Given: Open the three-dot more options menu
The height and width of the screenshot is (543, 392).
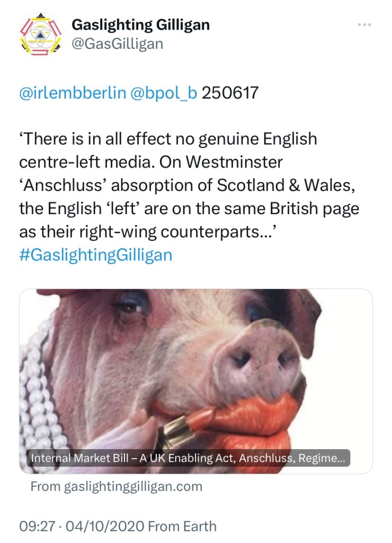Looking at the screenshot, I should point(364,25).
